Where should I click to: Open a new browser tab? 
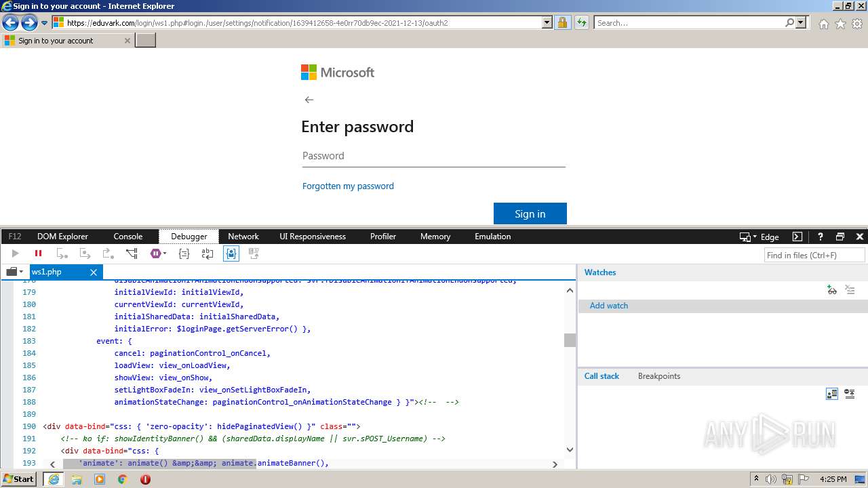pyautogui.click(x=146, y=40)
